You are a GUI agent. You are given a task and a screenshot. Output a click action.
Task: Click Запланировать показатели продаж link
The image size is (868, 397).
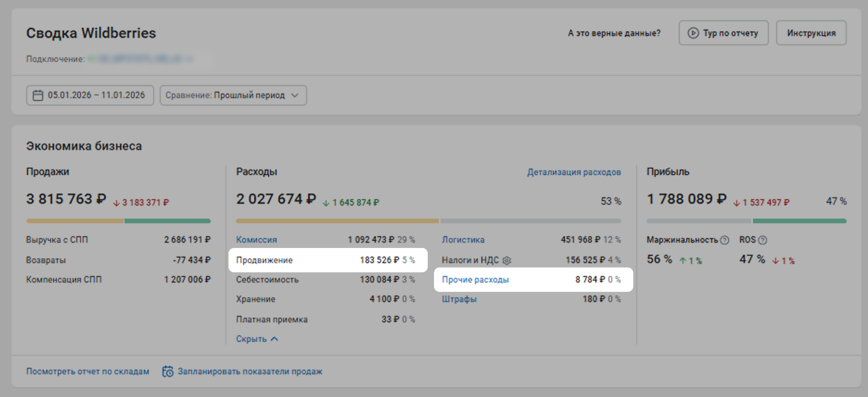tap(250, 371)
